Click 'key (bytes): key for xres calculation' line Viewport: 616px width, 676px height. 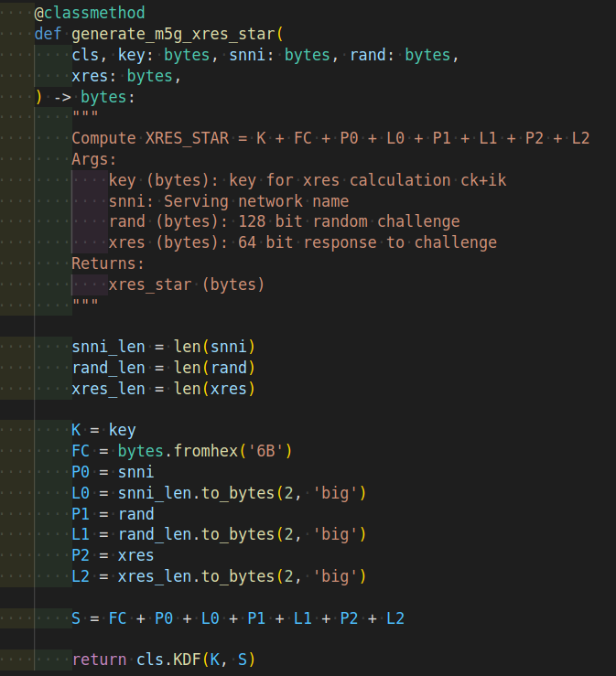308,180
